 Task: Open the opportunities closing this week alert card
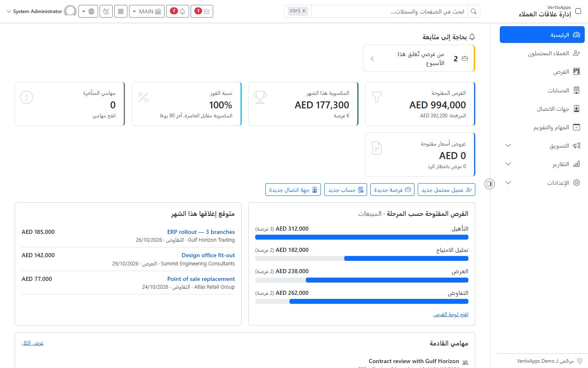[419, 58]
